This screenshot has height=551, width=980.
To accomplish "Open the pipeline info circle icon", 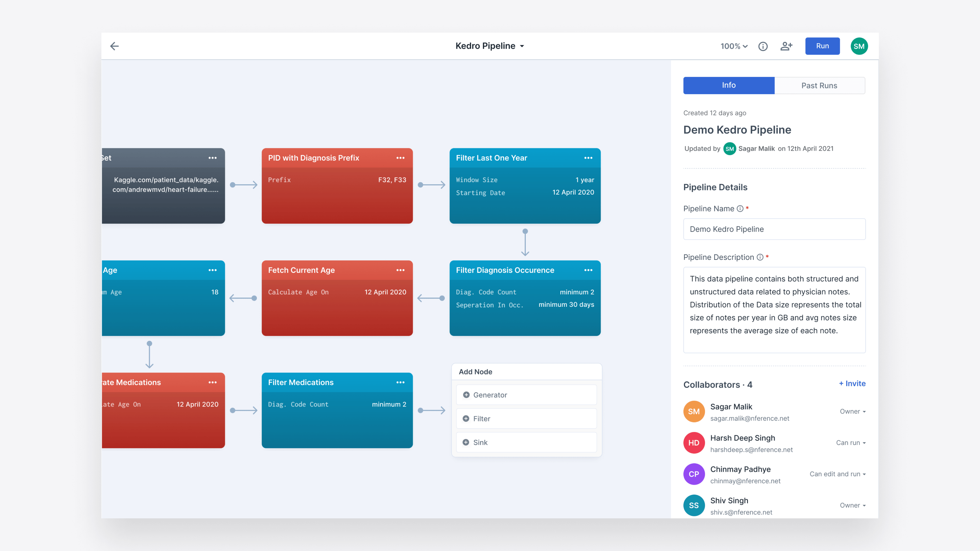I will click(x=763, y=46).
